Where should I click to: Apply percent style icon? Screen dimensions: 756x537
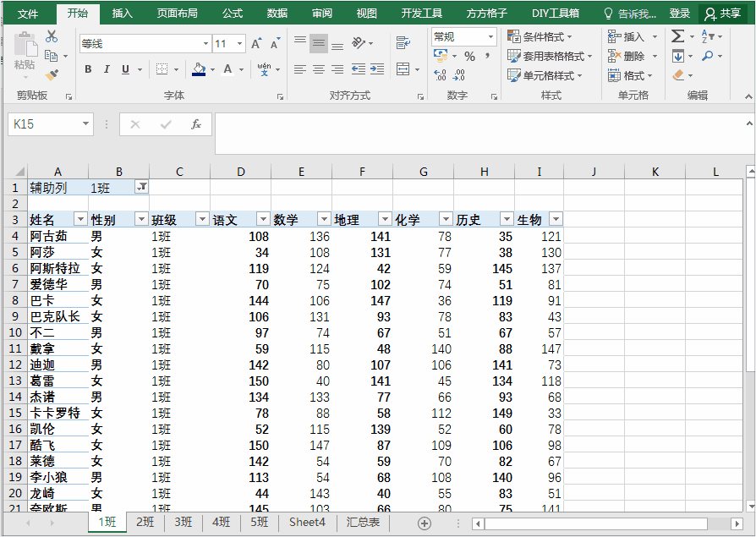(x=469, y=57)
